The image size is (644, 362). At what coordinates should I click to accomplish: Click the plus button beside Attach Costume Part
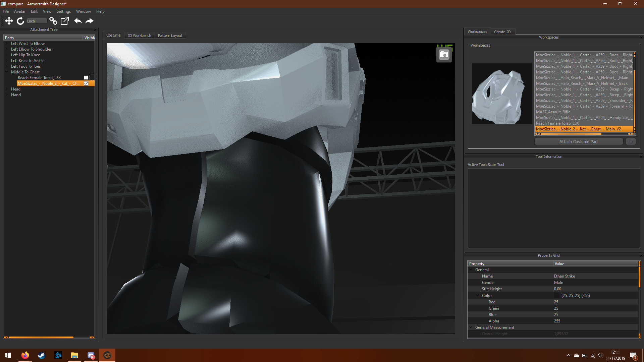coord(631,142)
